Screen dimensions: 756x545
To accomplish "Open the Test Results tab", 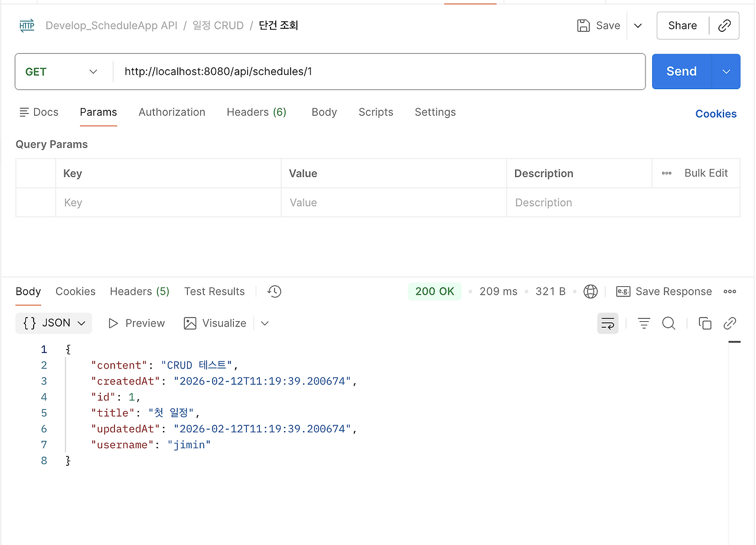I will pos(214,291).
